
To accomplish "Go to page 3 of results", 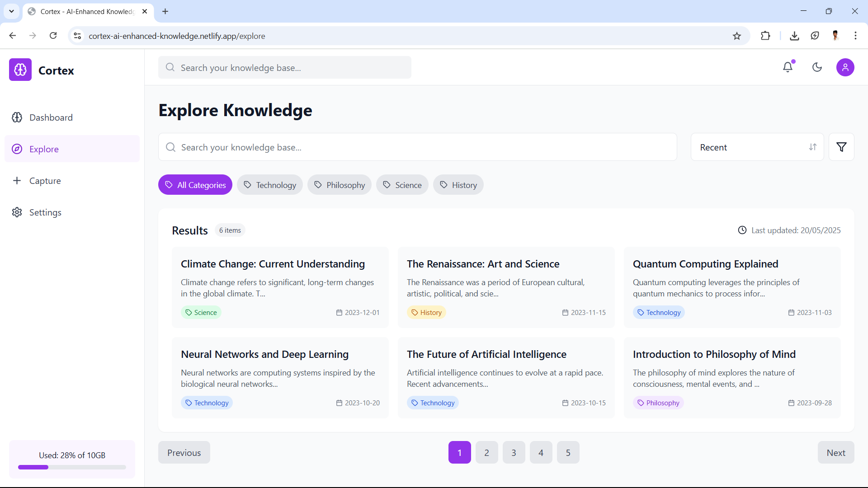I will tap(514, 452).
